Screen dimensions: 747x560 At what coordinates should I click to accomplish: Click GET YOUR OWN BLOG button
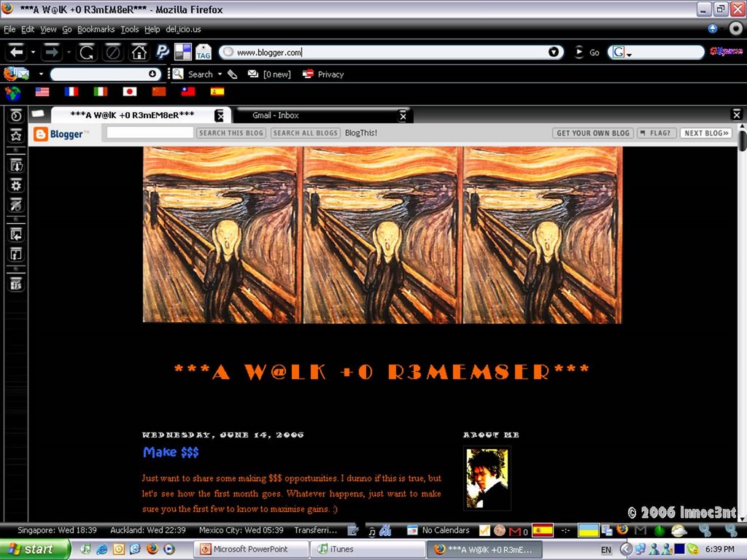[593, 133]
